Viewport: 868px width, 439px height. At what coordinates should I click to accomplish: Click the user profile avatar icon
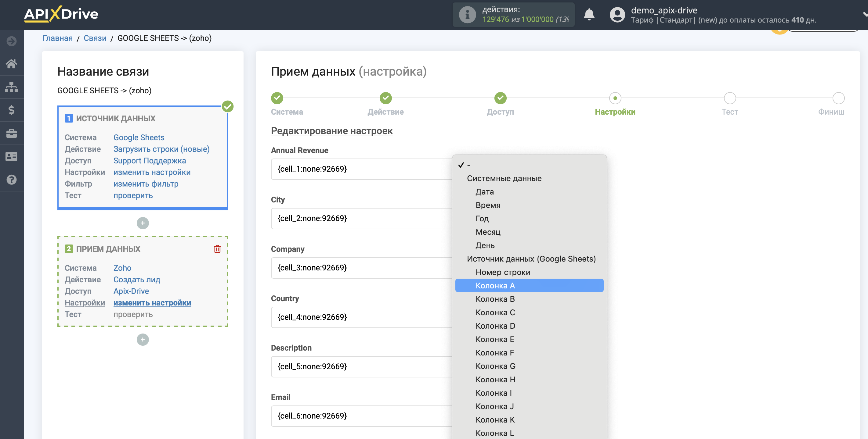(617, 15)
